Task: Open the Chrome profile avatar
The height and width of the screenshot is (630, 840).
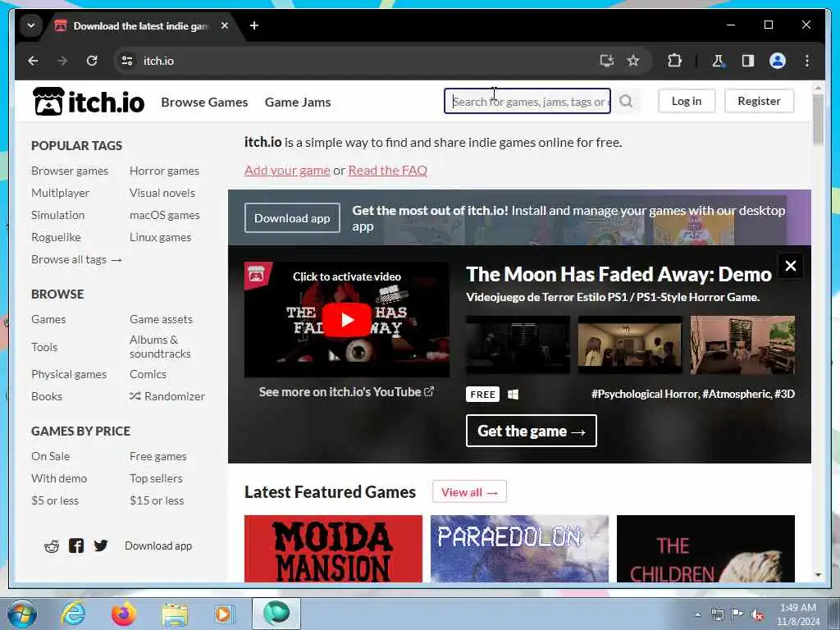Action: (x=778, y=61)
